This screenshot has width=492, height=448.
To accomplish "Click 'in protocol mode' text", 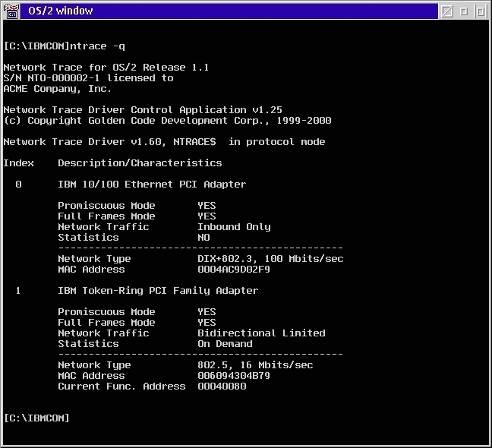I will click(x=276, y=142).
